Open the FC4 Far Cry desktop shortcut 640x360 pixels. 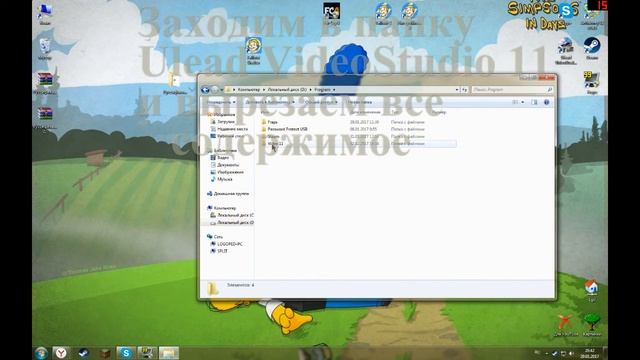(331, 13)
